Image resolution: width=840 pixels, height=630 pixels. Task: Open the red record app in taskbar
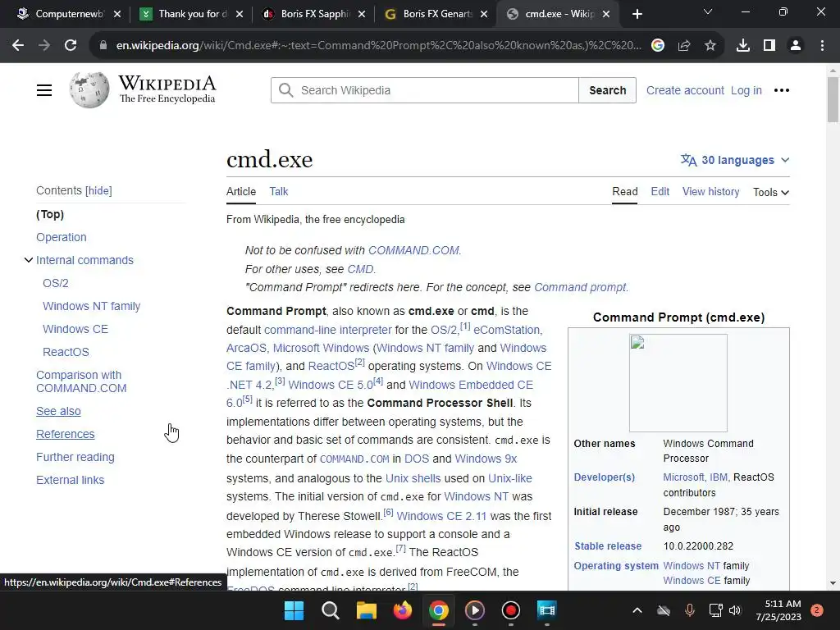(510, 610)
